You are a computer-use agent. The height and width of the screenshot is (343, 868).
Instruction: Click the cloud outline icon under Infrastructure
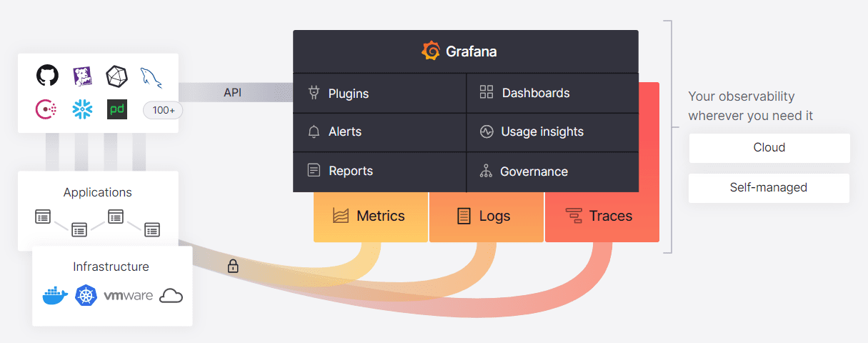[171, 296]
